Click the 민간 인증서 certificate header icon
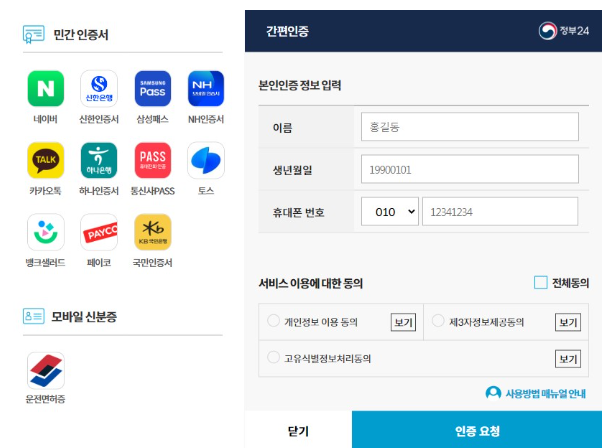 [x=34, y=34]
